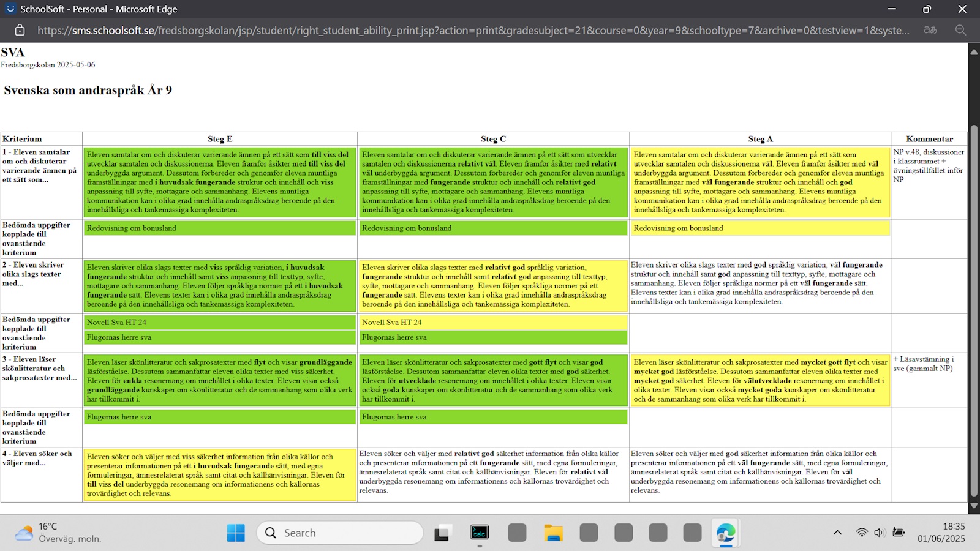Screen dimensions: 980x551
Task: Click scrollbar up arrow on the page
Action: [974, 52]
